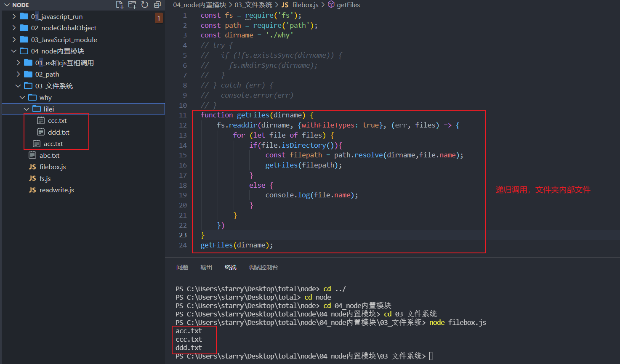This screenshot has width=620, height=364.
Task: Click the abc.txt file icon
Action: pos(32,155)
